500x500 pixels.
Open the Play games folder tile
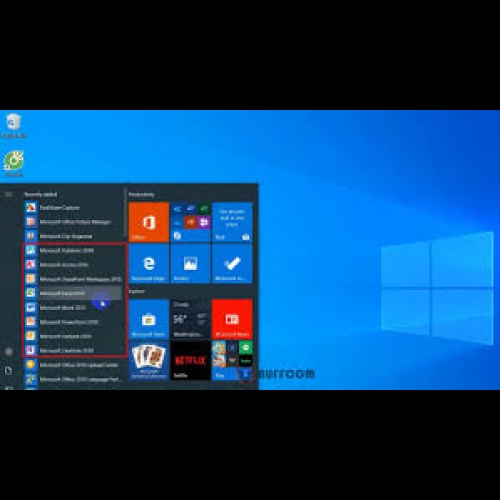pyautogui.click(x=232, y=360)
